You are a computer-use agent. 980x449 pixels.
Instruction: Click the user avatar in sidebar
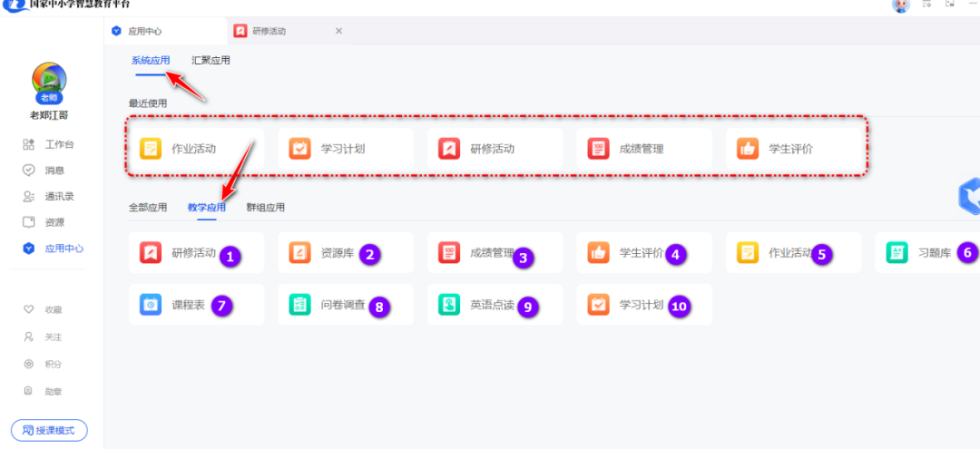click(49, 79)
